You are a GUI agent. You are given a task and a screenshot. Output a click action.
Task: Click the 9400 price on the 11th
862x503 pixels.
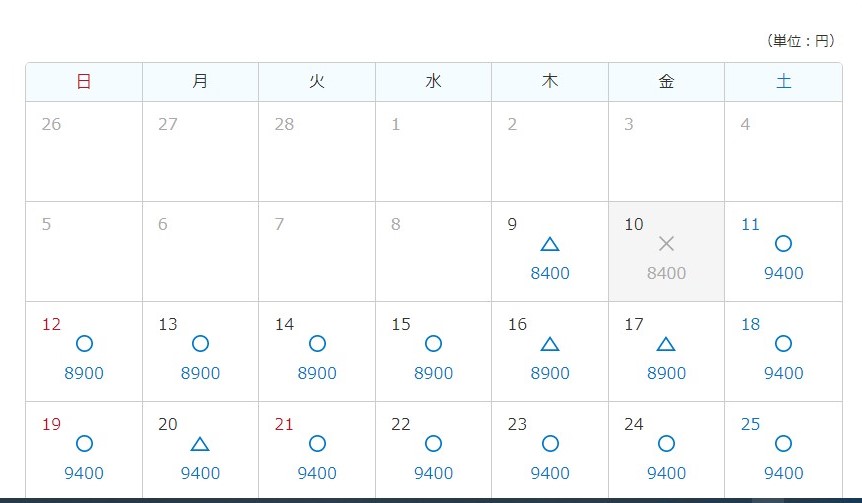click(783, 273)
